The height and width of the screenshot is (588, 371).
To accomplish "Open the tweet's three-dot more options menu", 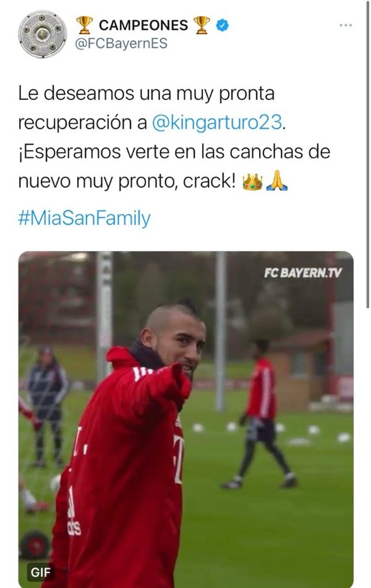I will pos(346,25).
